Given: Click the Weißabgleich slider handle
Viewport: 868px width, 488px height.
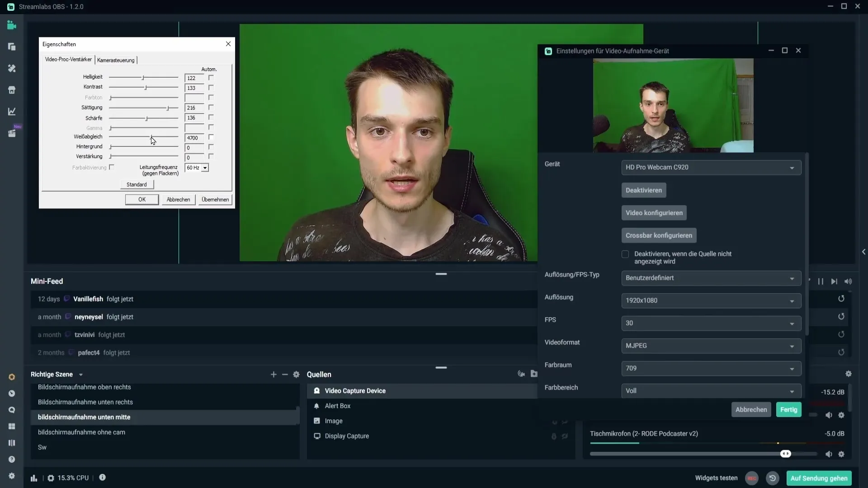Looking at the screenshot, I should (151, 137).
